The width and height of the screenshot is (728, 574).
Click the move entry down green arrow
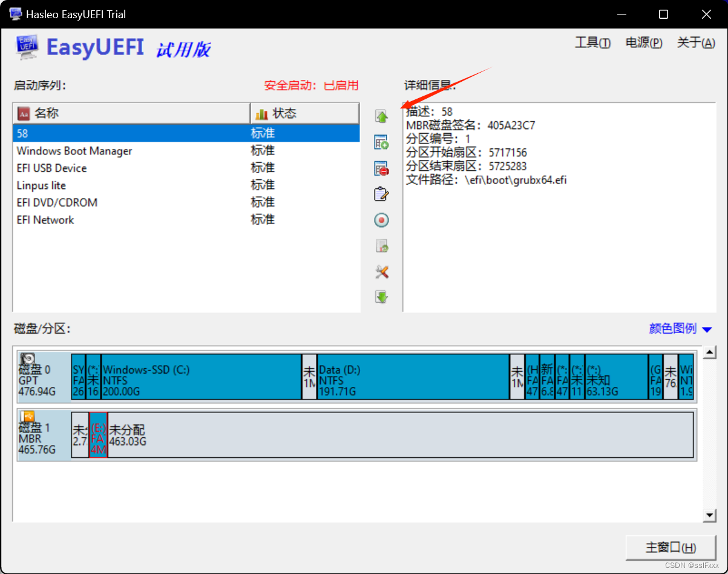pyautogui.click(x=381, y=297)
